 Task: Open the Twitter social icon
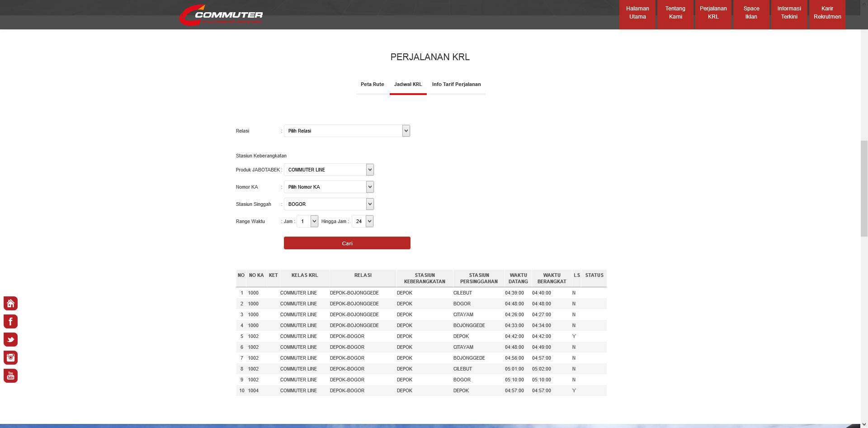click(10, 339)
